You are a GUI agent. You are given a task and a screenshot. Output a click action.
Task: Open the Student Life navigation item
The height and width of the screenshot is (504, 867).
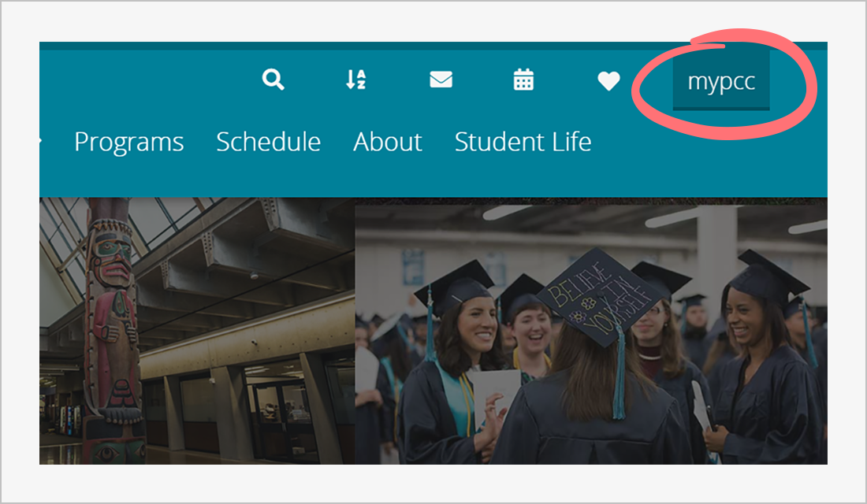point(523,142)
